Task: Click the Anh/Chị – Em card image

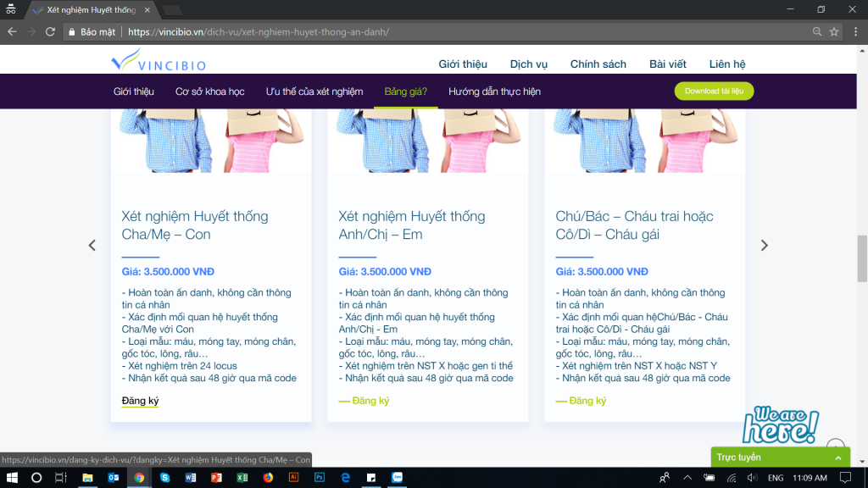Action: pos(428,141)
